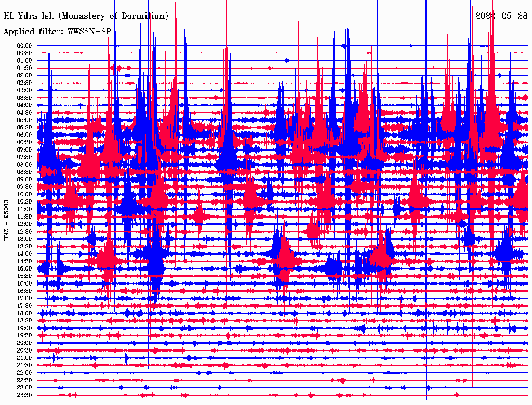Select 'Monastery of Dormition' text in the title
This screenshot has height=405, width=532.
(x=113, y=16)
